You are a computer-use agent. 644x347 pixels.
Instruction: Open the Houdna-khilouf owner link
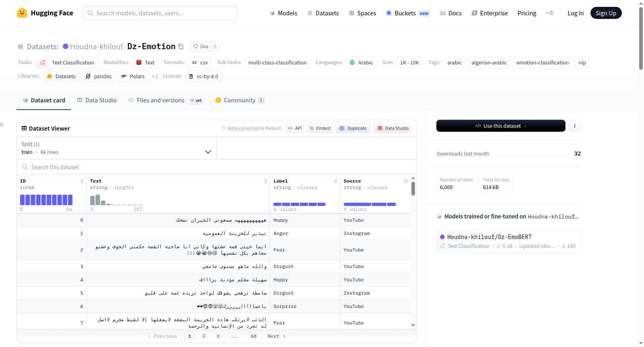click(x=97, y=46)
